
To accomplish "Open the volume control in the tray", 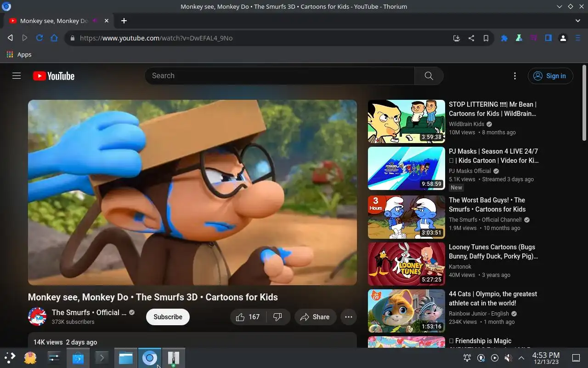I will [508, 358].
